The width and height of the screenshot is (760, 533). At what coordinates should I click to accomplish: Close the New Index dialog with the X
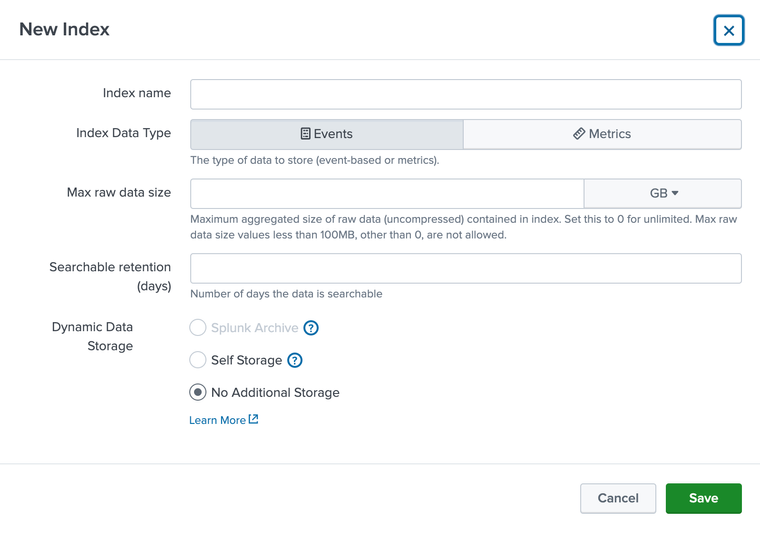(x=729, y=31)
